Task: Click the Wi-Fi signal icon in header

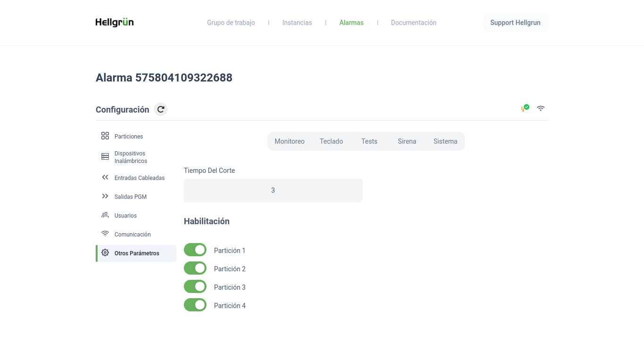Action: pos(541,108)
